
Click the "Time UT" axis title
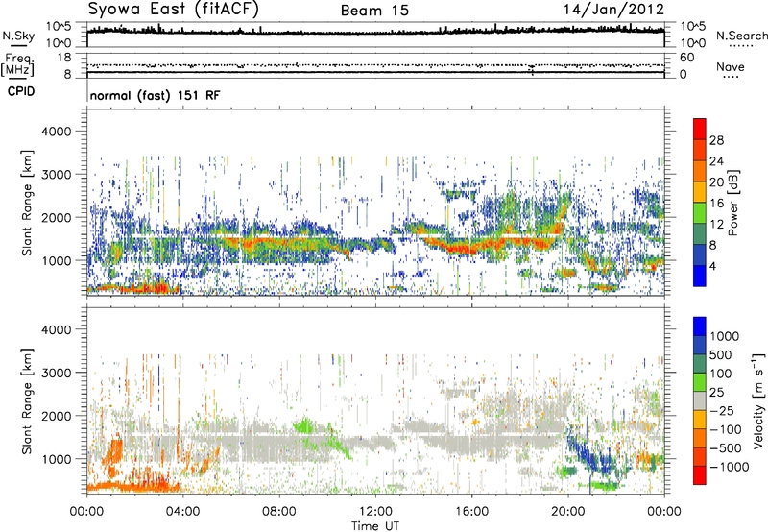point(375,525)
